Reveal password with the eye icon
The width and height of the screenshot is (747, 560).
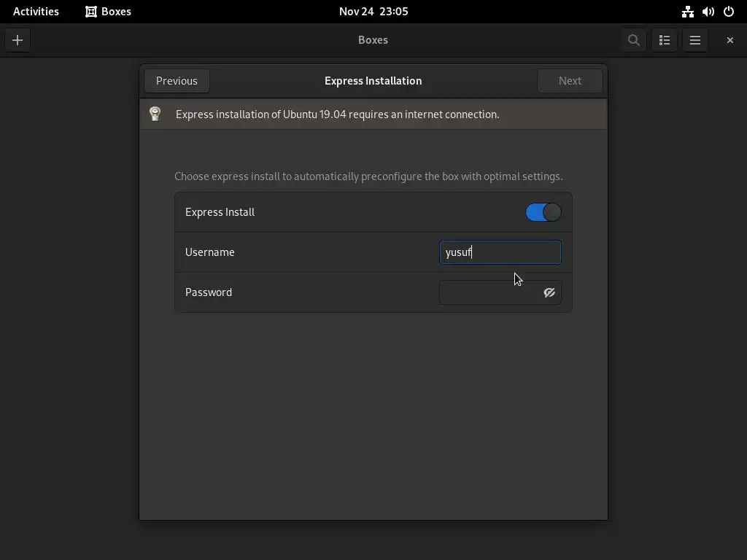pyautogui.click(x=549, y=292)
